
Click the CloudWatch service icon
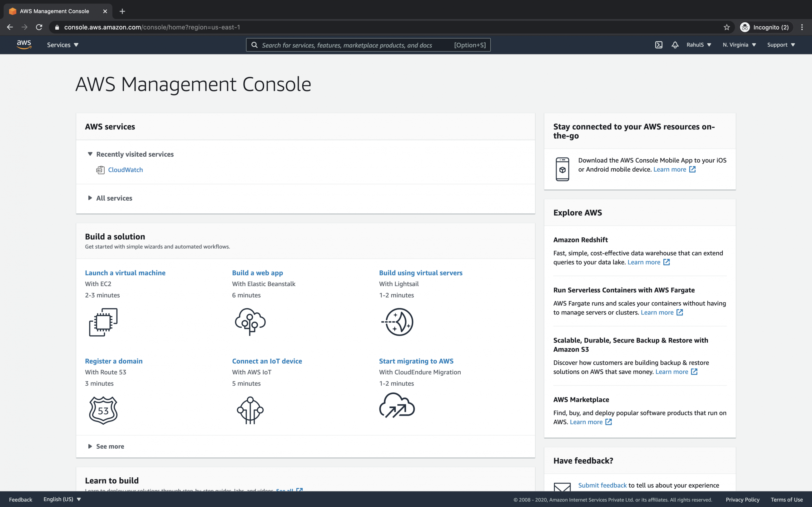pos(100,170)
